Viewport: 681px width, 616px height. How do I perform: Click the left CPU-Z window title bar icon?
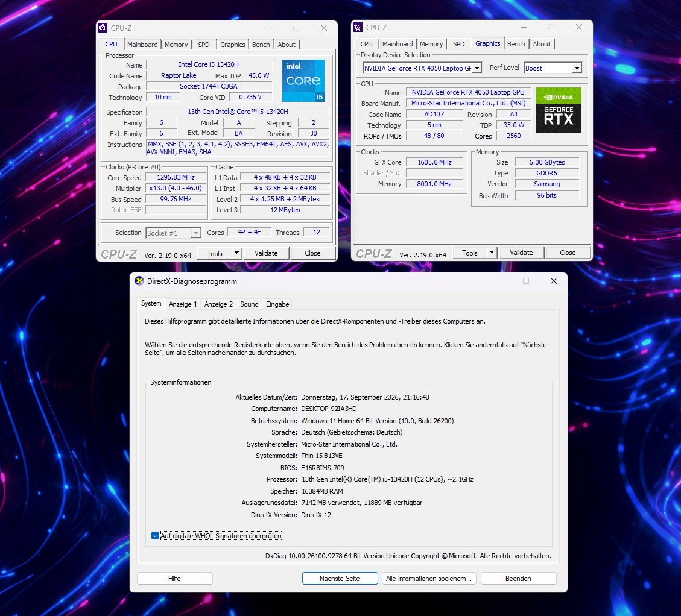pos(103,28)
